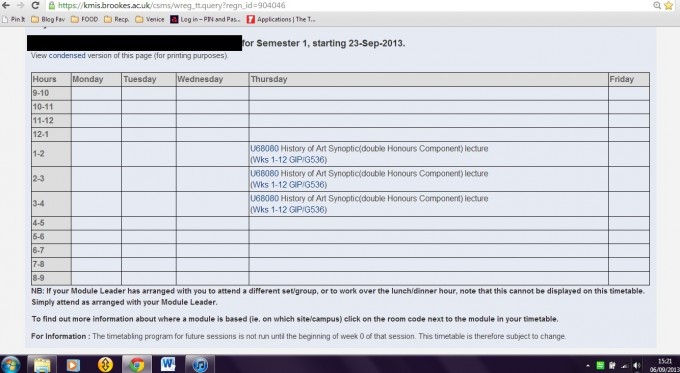This screenshot has height=373, width=680.
Task: Click the 12-1 hour row label
Action: pyautogui.click(x=51, y=134)
